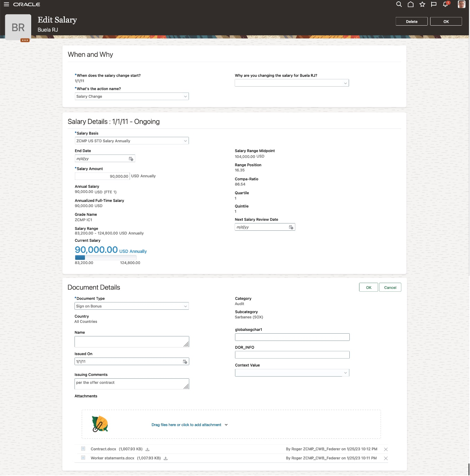
Task: Remove Worker statements.docx attachment
Action: [386, 458]
